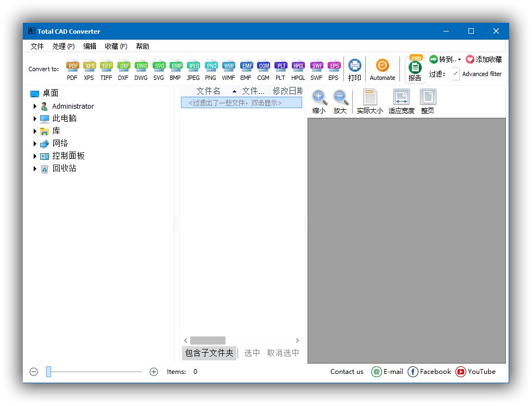
Task: Expand the 网络 network node
Action: (35, 143)
